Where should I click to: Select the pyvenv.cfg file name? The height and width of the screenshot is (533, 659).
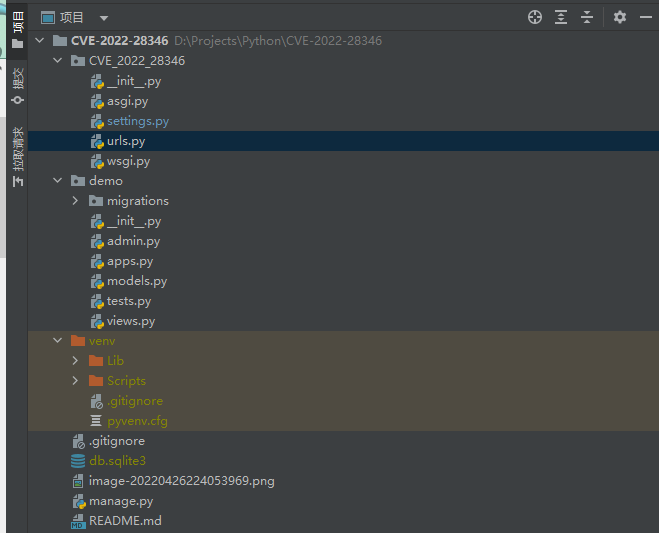137,421
